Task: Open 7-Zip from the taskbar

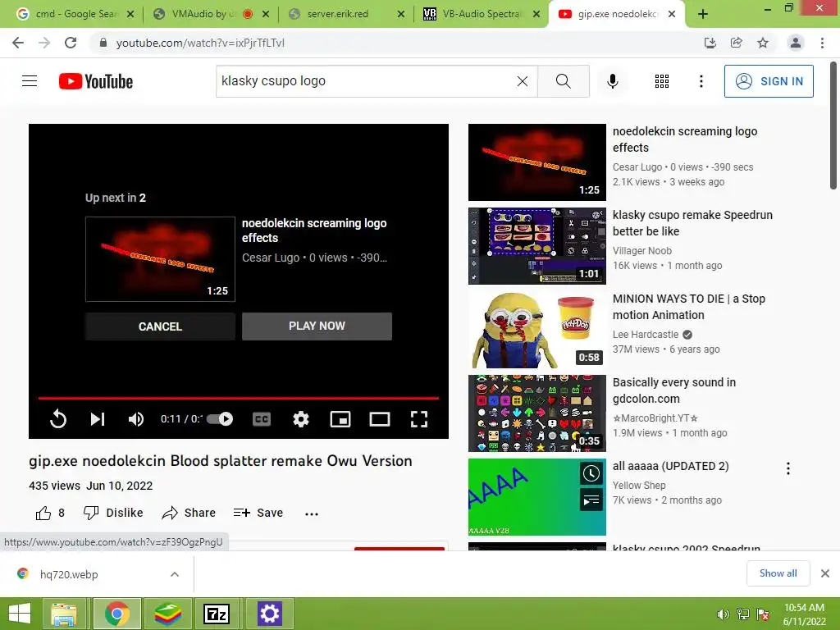Action: (x=217, y=614)
